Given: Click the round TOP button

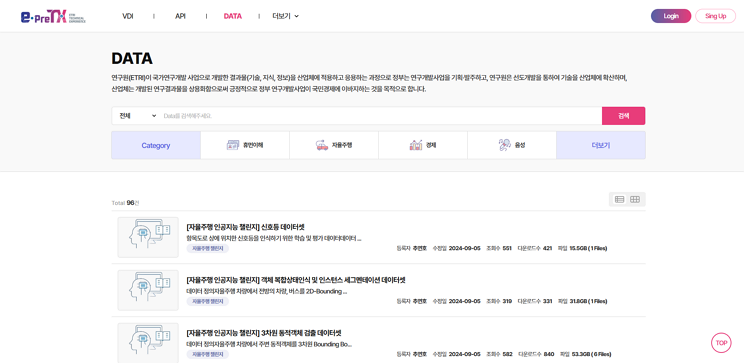Looking at the screenshot, I should (721, 343).
